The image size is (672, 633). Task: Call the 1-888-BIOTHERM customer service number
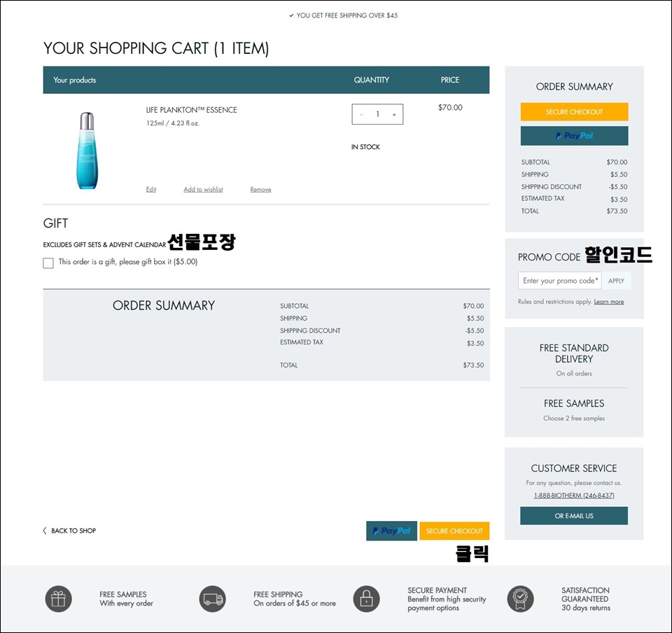574,496
